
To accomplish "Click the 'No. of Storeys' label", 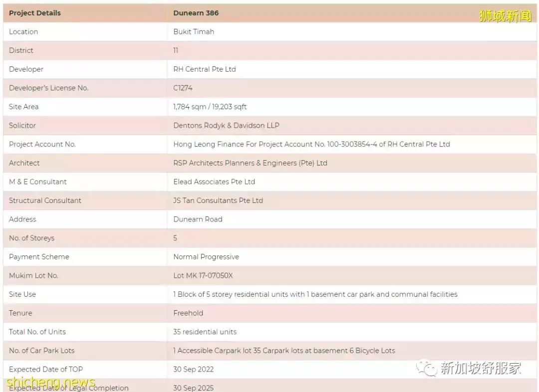I will coord(31,238).
